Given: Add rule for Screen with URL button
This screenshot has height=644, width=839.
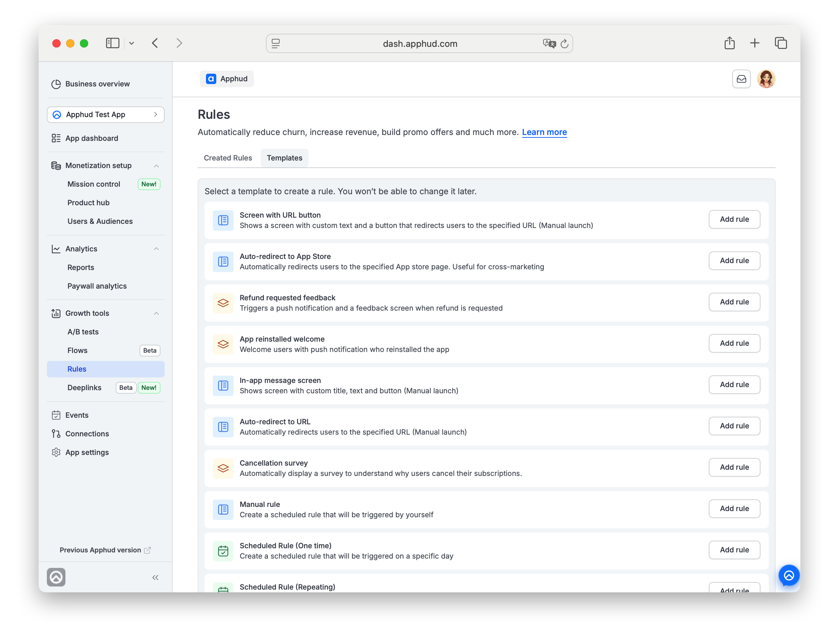Looking at the screenshot, I should click(734, 219).
